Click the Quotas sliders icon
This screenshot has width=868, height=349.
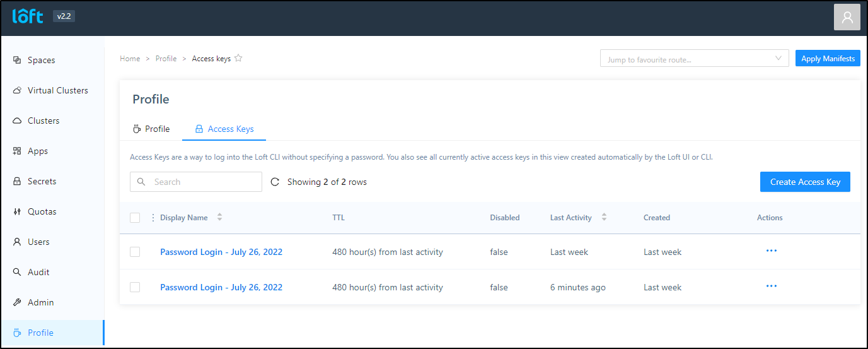(x=17, y=211)
